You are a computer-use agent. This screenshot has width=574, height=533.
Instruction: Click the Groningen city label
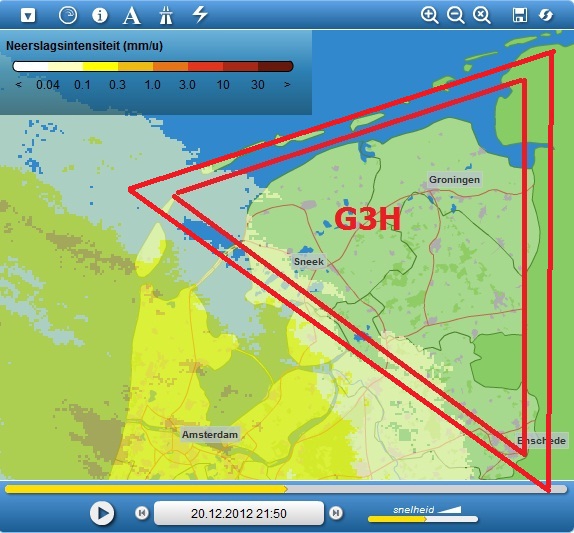pos(454,180)
